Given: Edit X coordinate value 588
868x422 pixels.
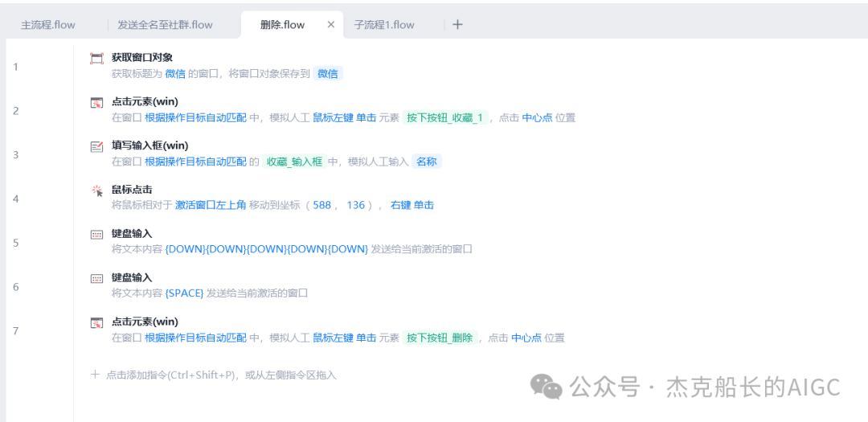Looking at the screenshot, I should (321, 205).
